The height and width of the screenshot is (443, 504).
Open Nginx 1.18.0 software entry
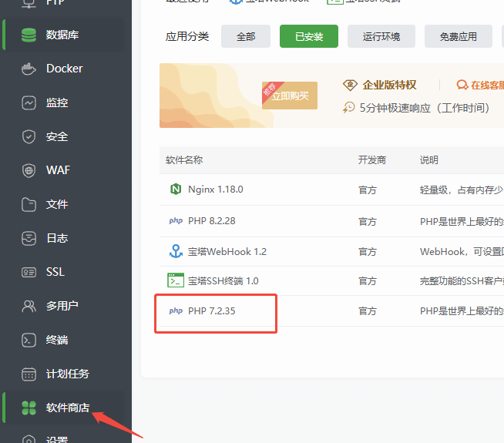[x=215, y=190]
